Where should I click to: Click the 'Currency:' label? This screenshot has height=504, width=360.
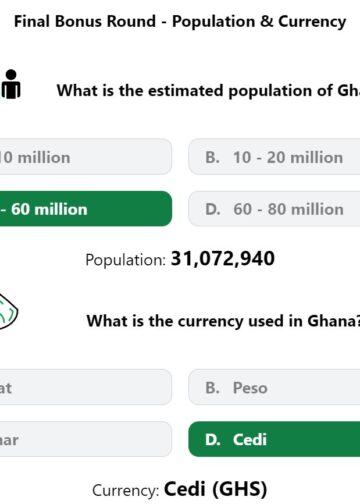click(126, 491)
